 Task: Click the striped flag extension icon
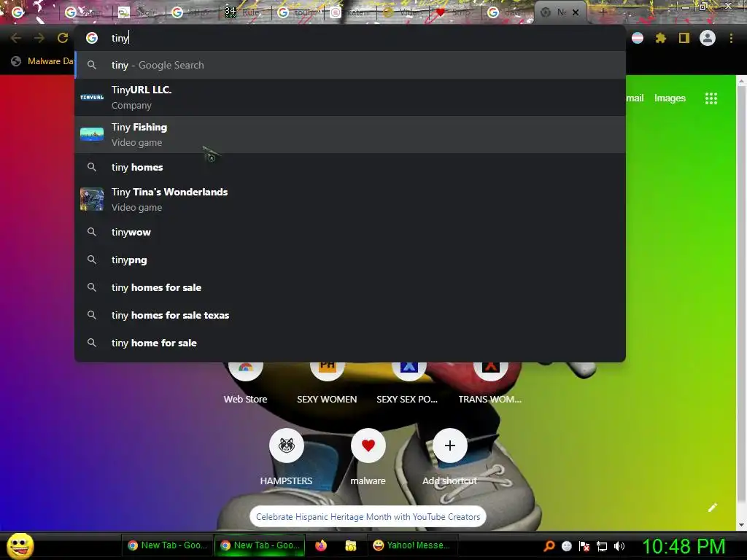click(x=638, y=38)
